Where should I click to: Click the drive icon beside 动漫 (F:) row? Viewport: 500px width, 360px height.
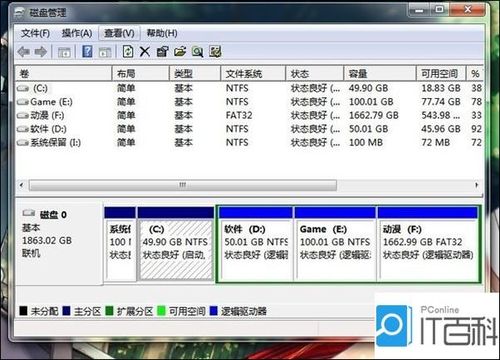pos(23,116)
